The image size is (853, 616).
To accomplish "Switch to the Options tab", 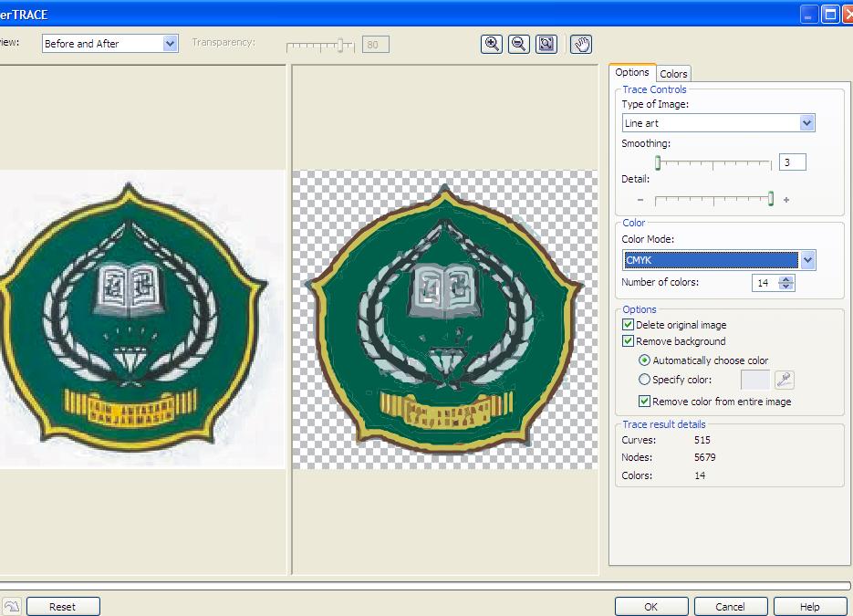I will click(x=632, y=72).
